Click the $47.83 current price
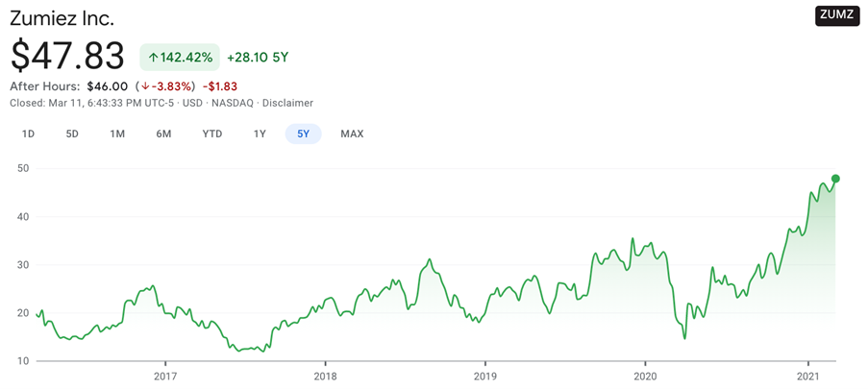Viewport: 868px width, 389px height. coord(67,57)
